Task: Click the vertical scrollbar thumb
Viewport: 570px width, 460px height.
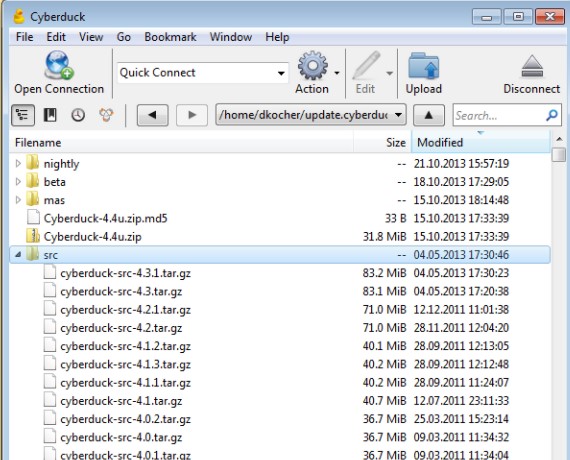Action: click(559, 154)
